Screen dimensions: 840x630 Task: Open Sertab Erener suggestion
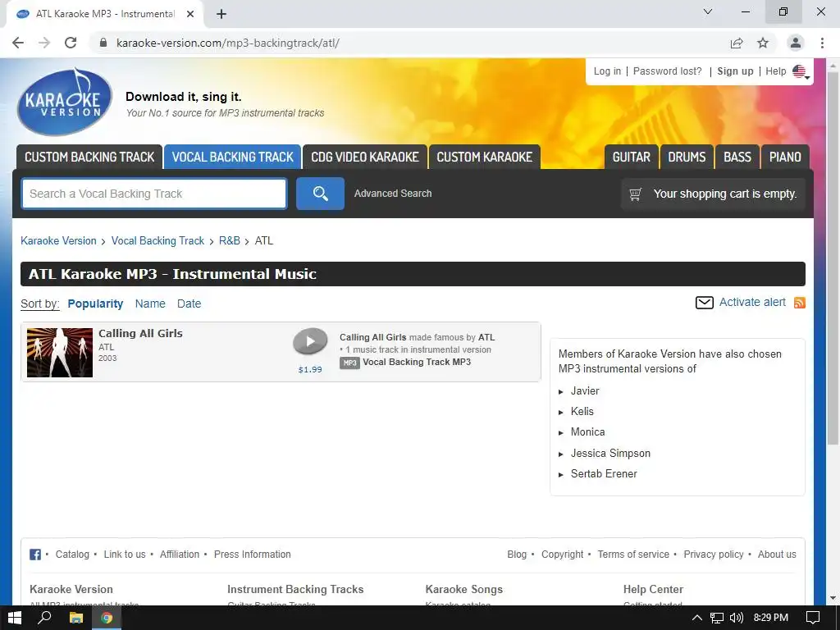point(604,473)
